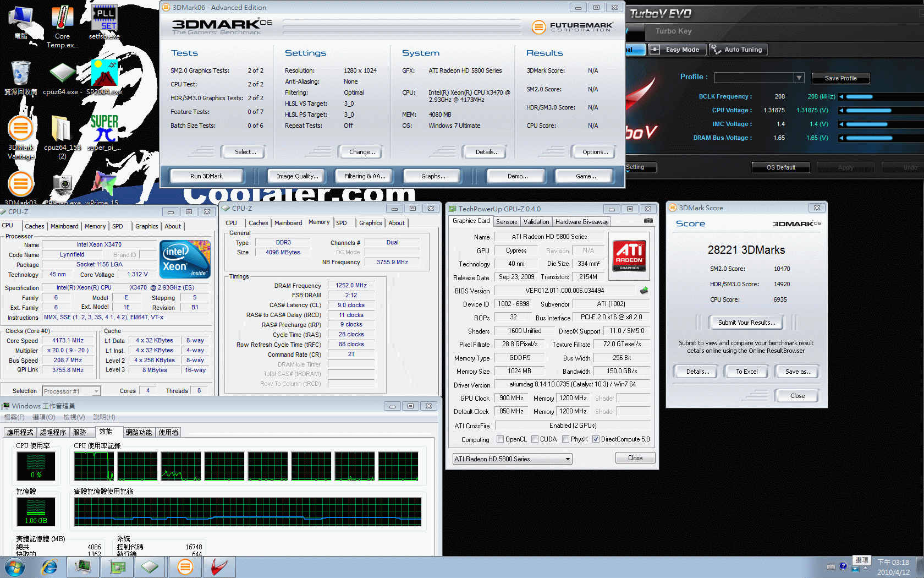Viewport: 924px width, 578px height.
Task: Select the Recycle Bin desktop icon
Action: [21, 78]
